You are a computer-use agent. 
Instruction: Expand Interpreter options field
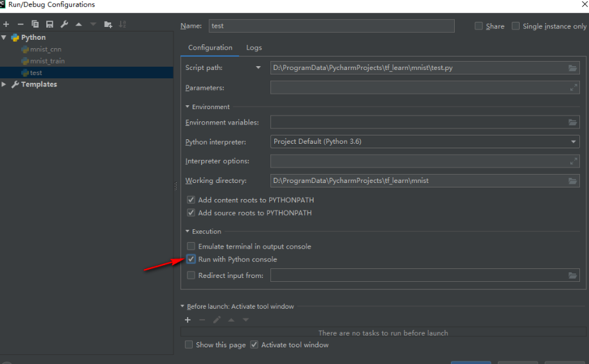[x=573, y=161]
